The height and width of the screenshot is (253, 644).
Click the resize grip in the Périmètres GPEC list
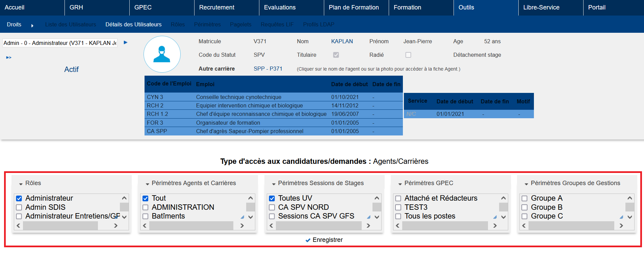pyautogui.click(x=495, y=217)
